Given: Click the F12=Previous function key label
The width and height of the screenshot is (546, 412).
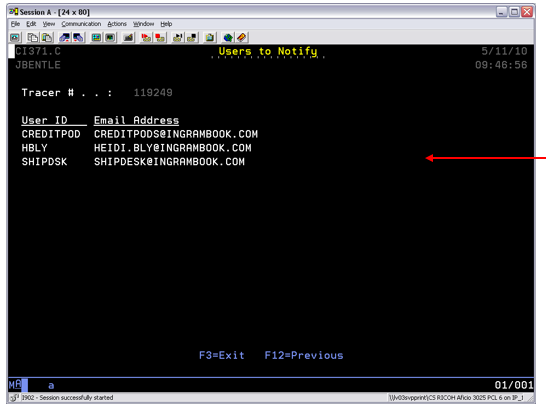Looking at the screenshot, I should 304,355.
